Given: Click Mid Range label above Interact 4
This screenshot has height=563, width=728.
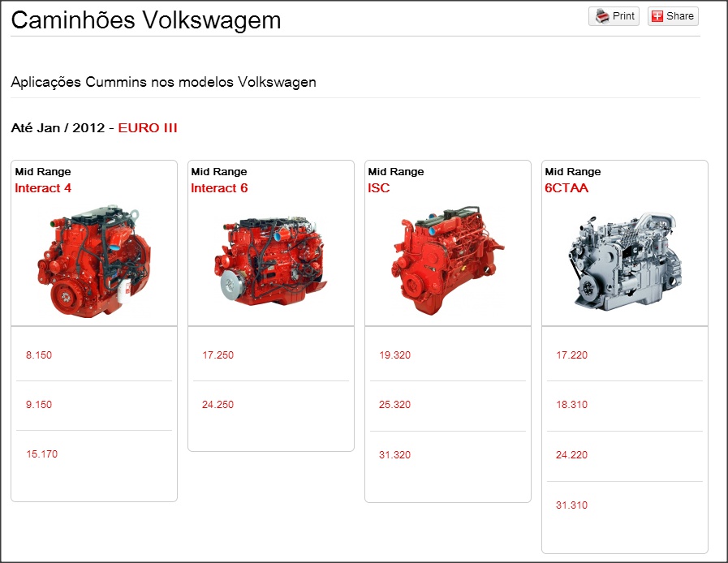Looking at the screenshot, I should coord(43,172).
